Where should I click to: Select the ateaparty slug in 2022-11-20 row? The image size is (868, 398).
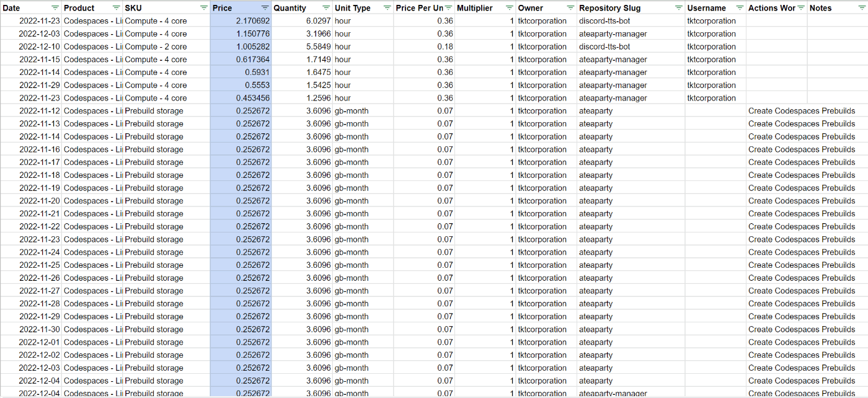pyautogui.click(x=631, y=201)
